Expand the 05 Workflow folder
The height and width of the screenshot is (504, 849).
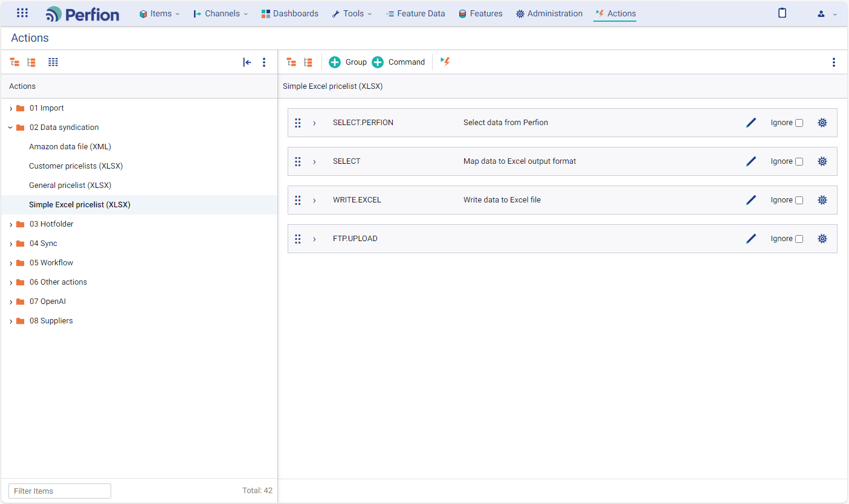11,263
